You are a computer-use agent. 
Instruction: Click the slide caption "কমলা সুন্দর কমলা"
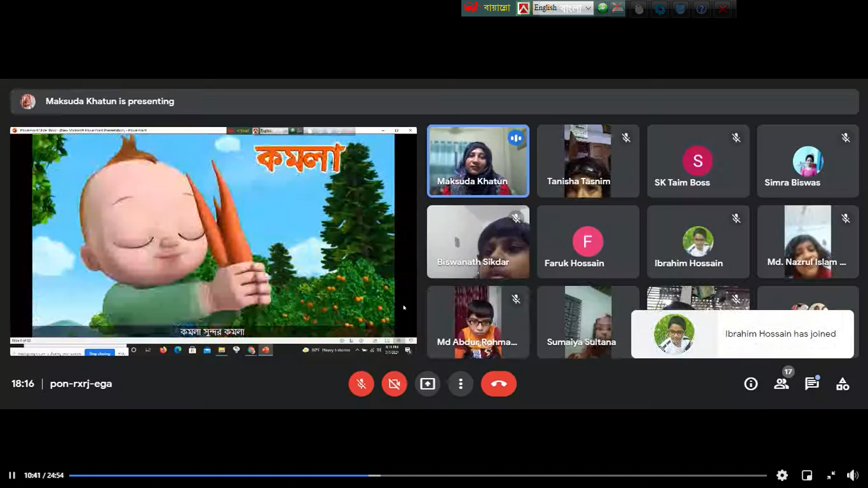click(212, 332)
